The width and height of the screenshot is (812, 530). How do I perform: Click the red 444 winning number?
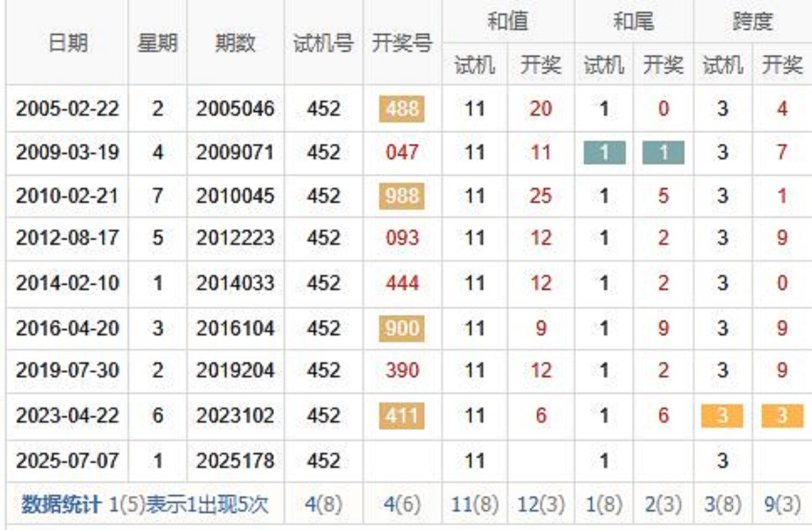tap(402, 283)
